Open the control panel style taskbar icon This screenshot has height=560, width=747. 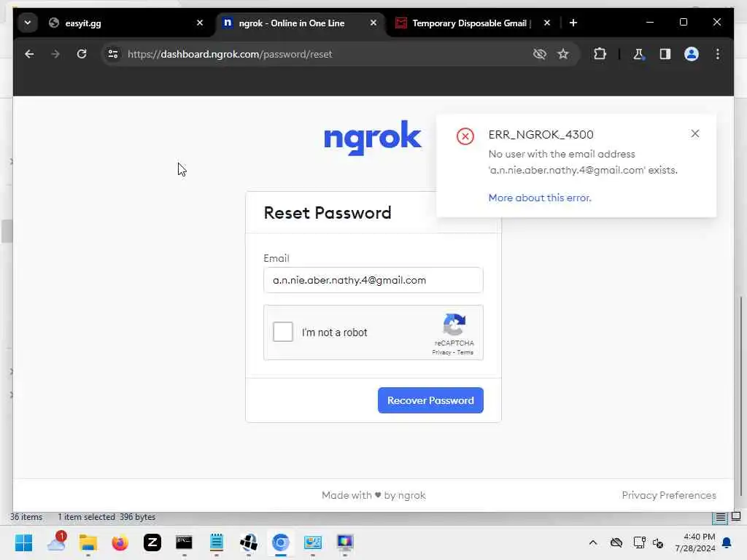[x=313, y=542]
